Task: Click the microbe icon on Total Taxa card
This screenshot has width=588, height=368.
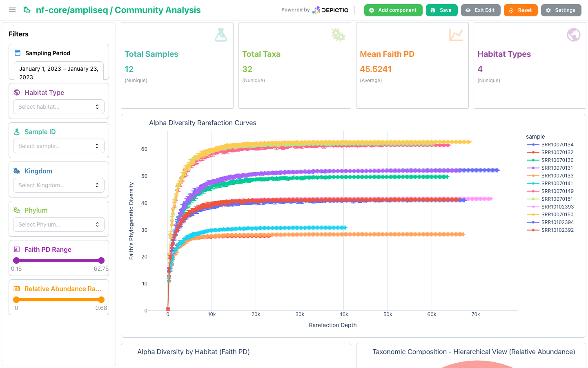Action: 339,35
